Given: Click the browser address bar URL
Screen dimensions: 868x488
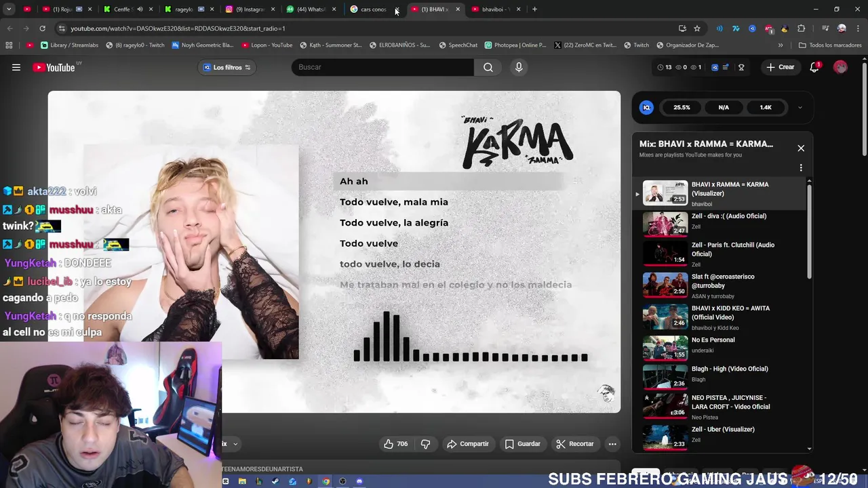Looking at the screenshot, I should pyautogui.click(x=178, y=28).
